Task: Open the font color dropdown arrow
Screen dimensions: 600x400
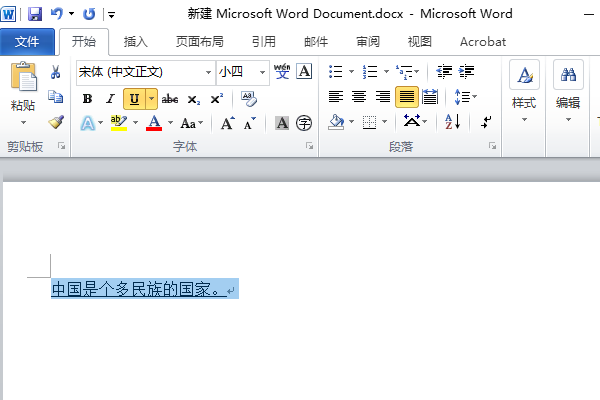Action: click(171, 123)
